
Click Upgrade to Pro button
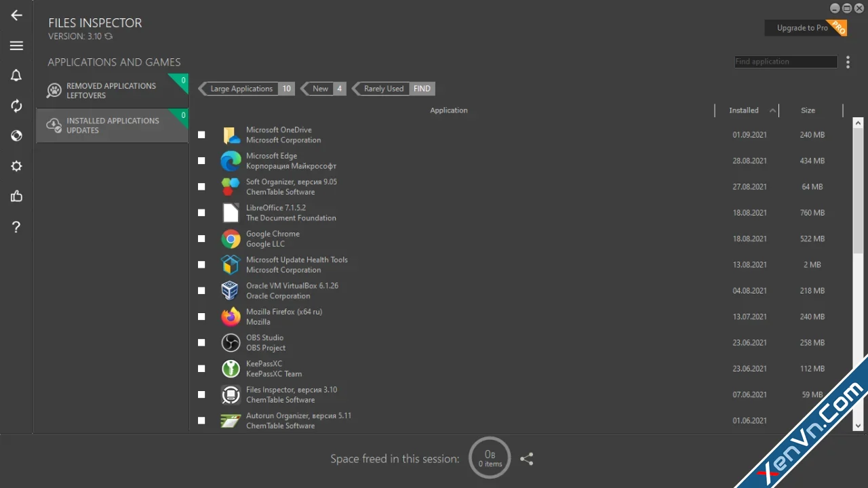click(806, 28)
